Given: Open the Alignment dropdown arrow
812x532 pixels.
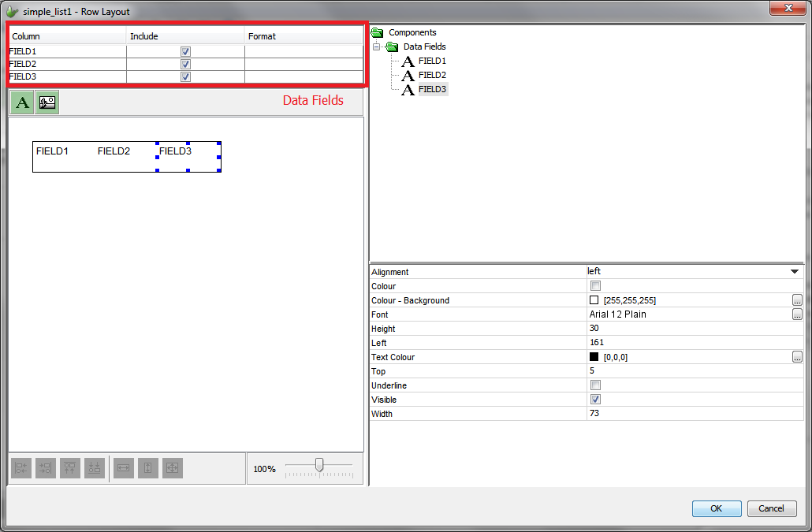Looking at the screenshot, I should pos(795,272).
